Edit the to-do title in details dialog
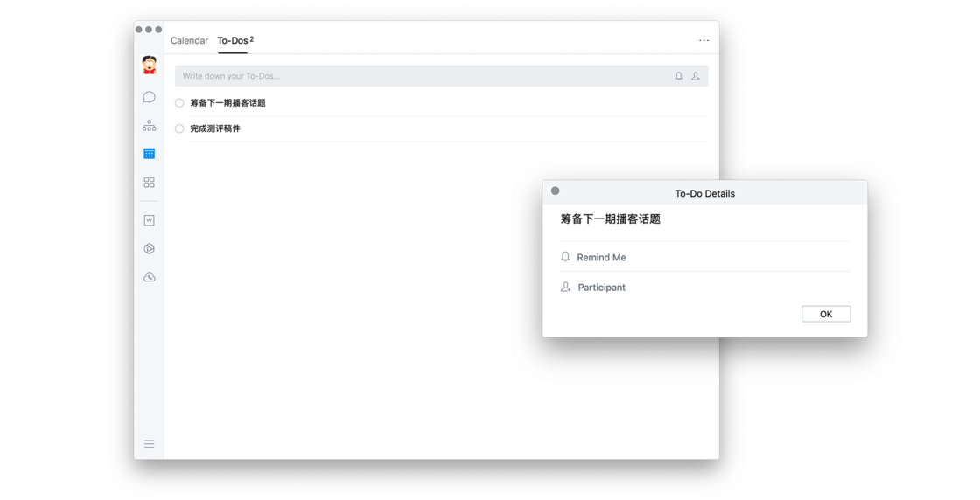The width and height of the screenshot is (980, 500). (611, 219)
